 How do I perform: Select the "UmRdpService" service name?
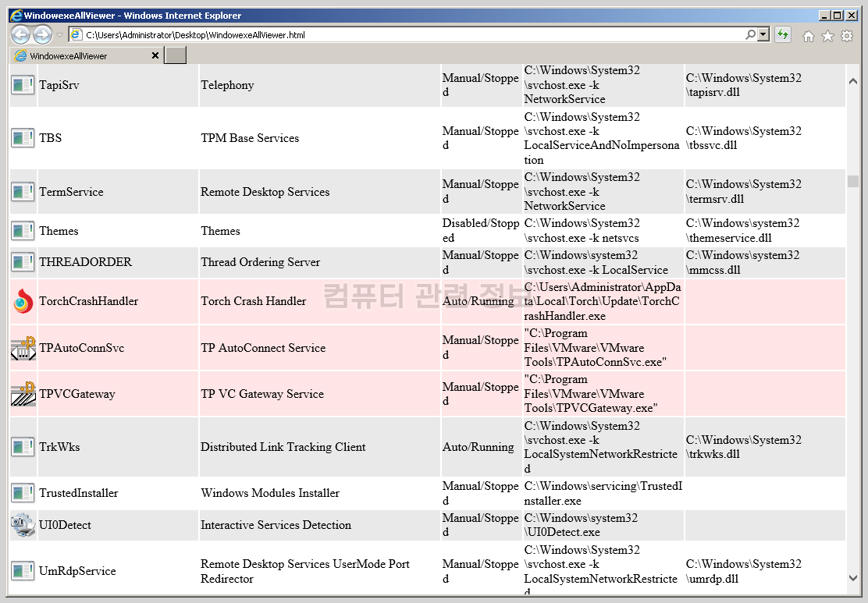point(77,571)
